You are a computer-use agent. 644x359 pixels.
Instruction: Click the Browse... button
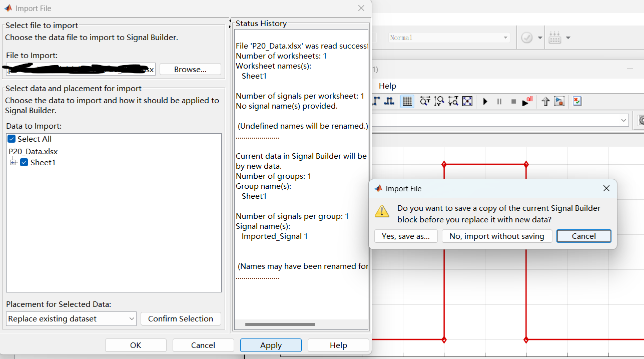[190, 70]
